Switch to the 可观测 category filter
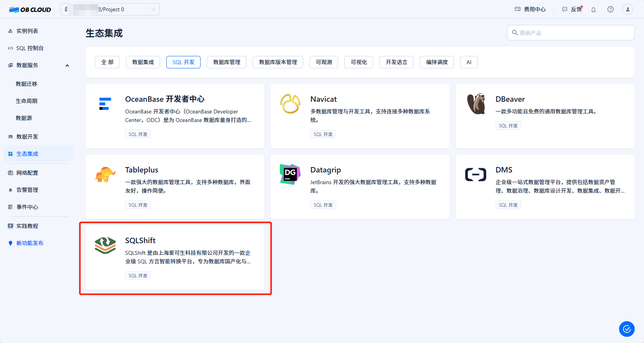 click(x=324, y=62)
